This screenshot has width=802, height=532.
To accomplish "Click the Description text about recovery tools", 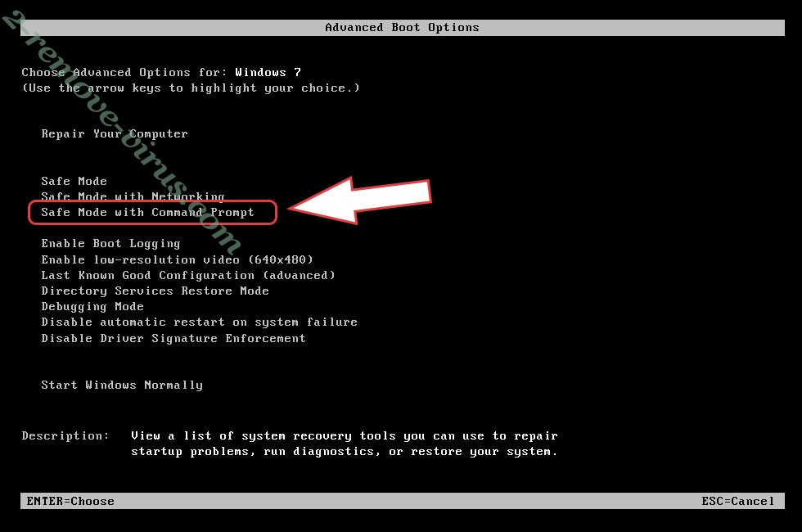I will click(x=345, y=444).
